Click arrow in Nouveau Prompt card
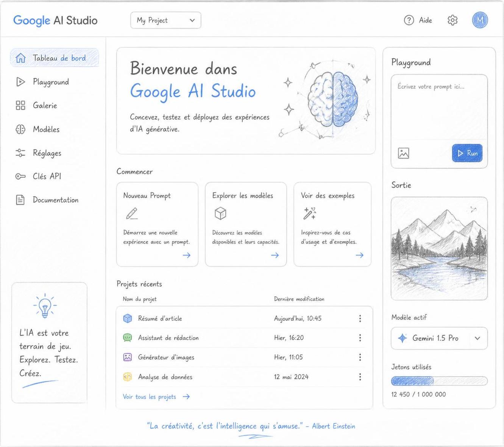 (187, 255)
